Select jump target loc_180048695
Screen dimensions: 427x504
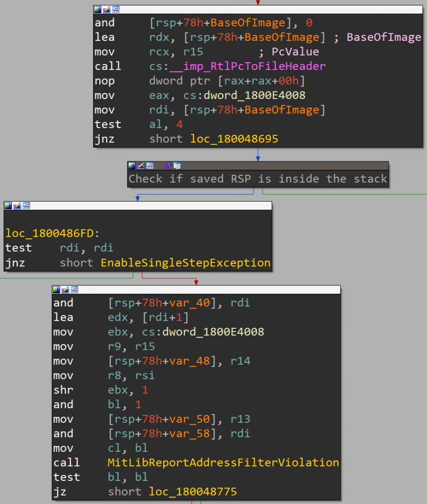point(234,139)
